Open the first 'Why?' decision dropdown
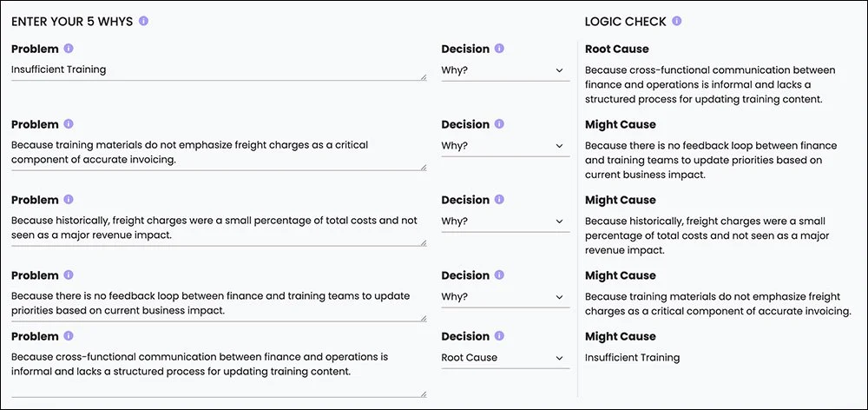 (503, 70)
